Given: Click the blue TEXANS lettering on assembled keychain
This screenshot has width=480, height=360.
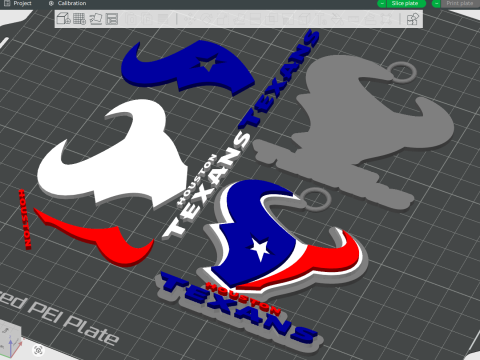Looking at the screenshot, I should tap(238, 308).
